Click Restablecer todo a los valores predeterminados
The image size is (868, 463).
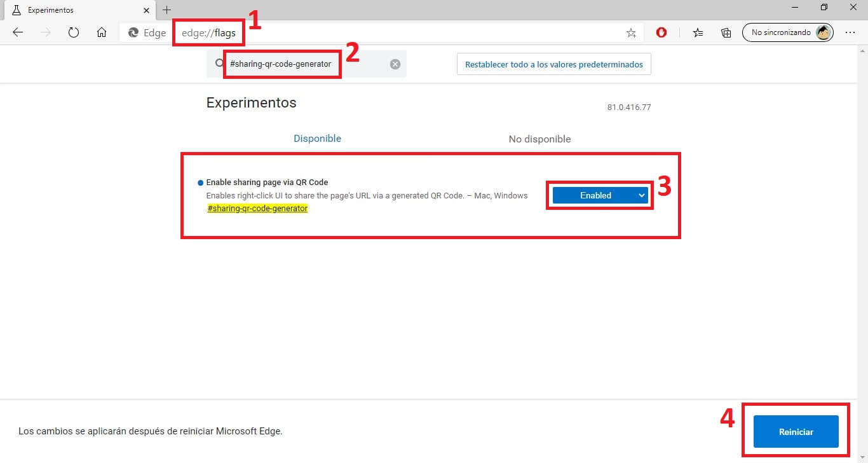click(x=554, y=64)
